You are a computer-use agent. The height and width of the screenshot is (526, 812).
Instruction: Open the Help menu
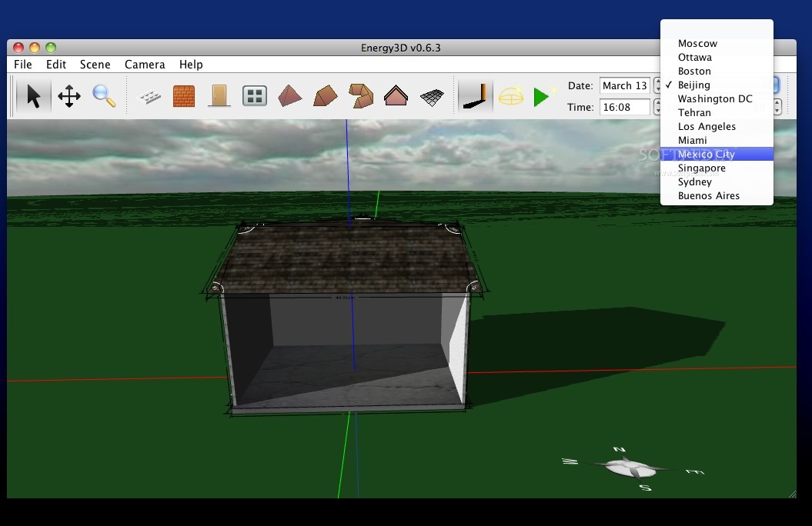(x=191, y=64)
